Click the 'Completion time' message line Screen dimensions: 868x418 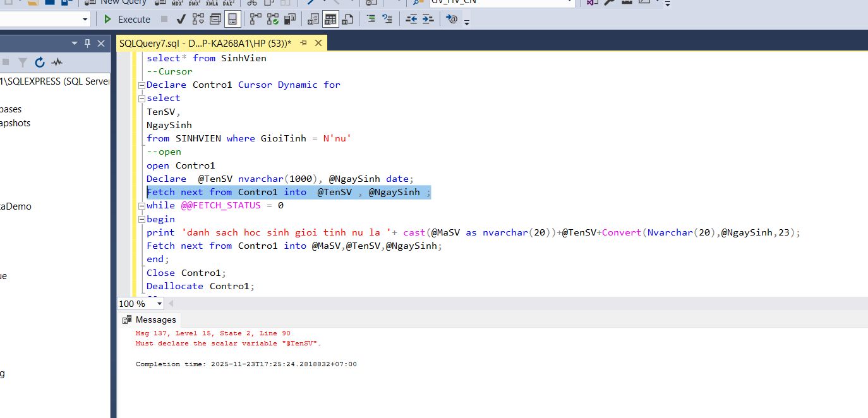pos(246,364)
